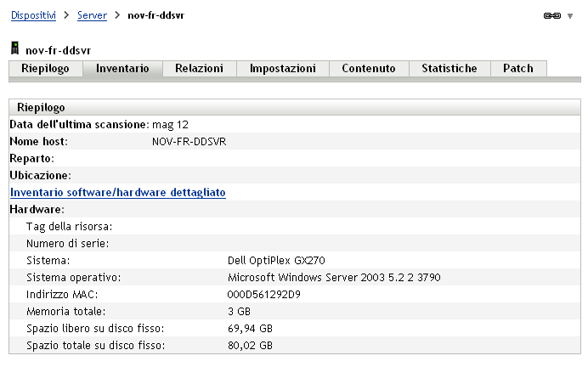588x367 pixels.
Task: Open Inventario software/hardware dettagliato link
Action: coord(117,193)
